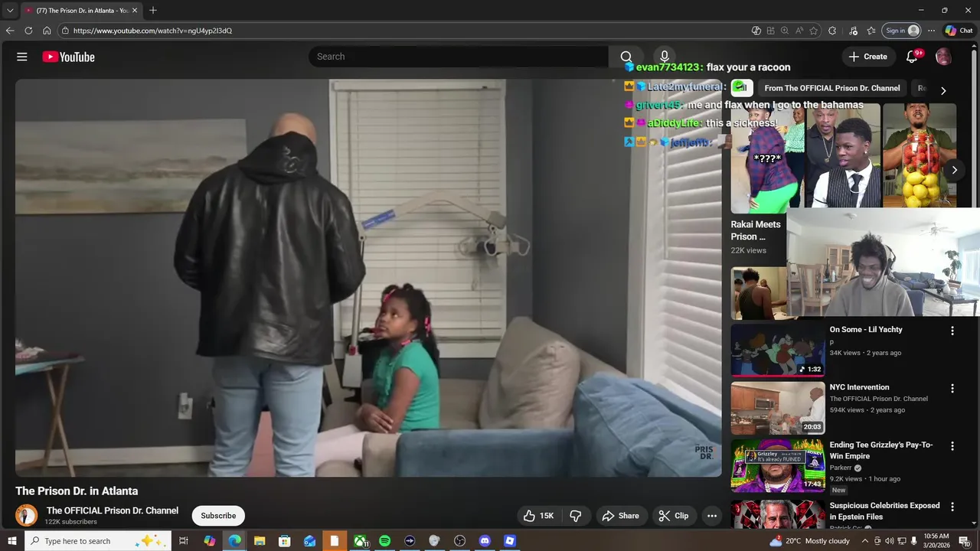Viewport: 980px width, 551px height.
Task: Go back with the browser back arrow
Action: pyautogui.click(x=10, y=31)
